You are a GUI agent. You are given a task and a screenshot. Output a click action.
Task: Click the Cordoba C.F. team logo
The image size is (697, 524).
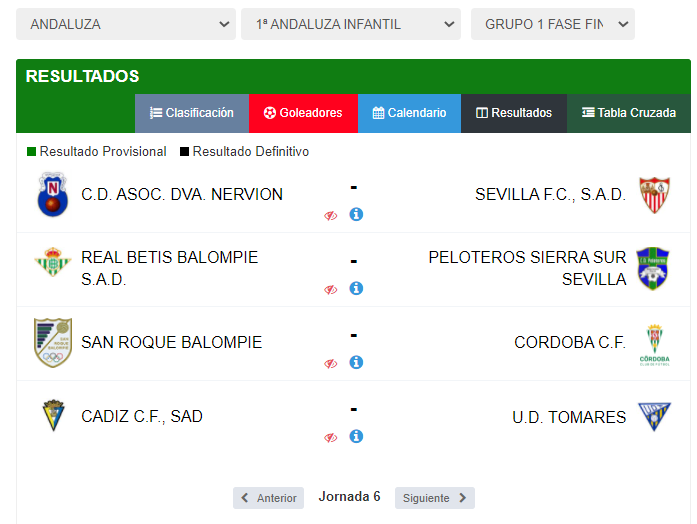click(654, 345)
